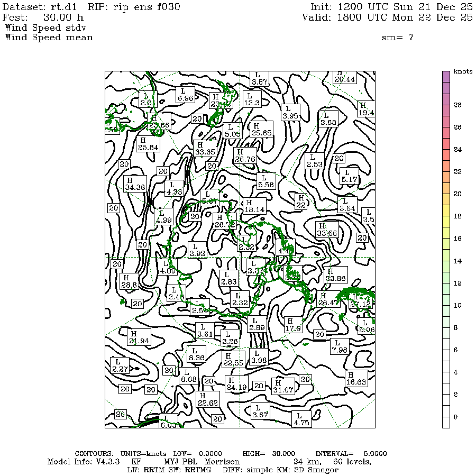Click the 'L 3.67' minimum label
The height and width of the screenshot is (476, 476).
tap(260, 411)
